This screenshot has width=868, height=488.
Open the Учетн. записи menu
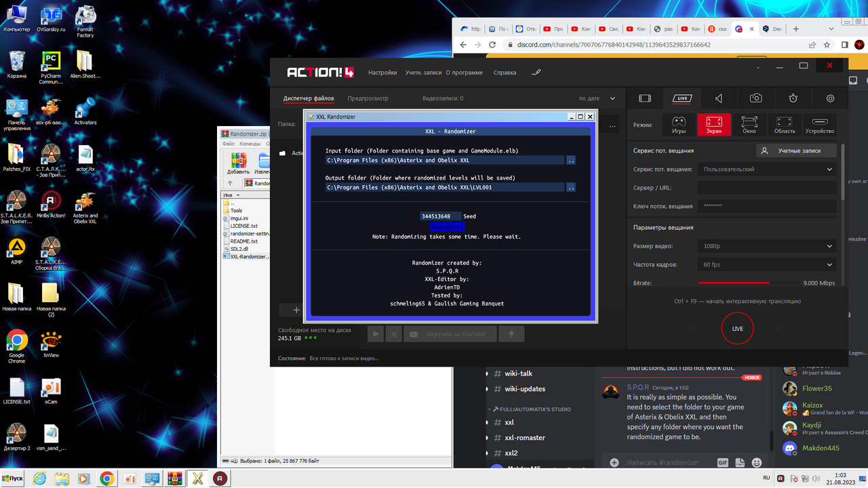coord(424,73)
